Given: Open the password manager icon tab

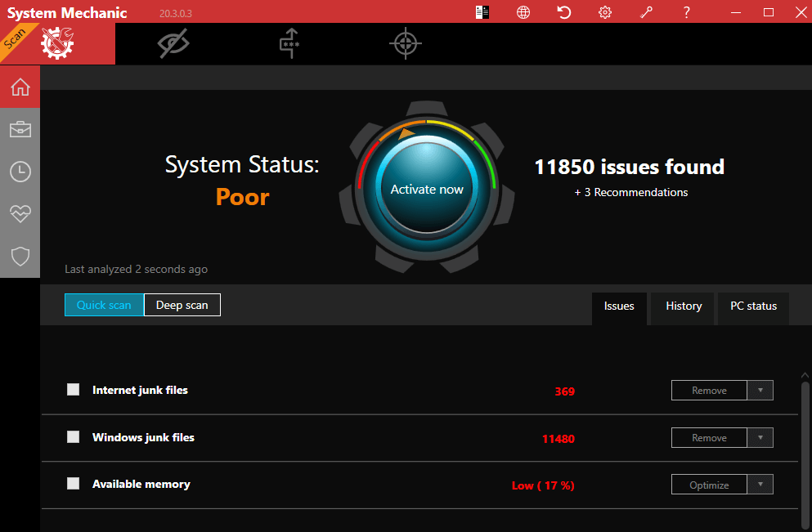Looking at the screenshot, I should click(x=289, y=44).
